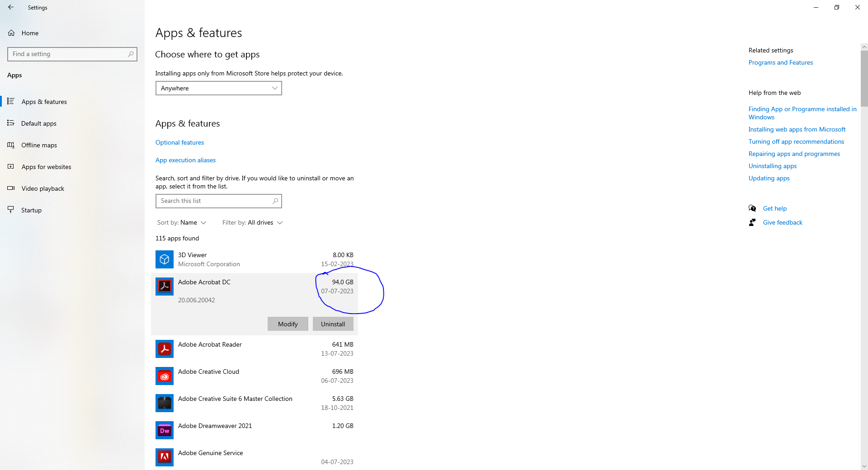Select Adobe Creative Suite 6 Master Collection
868x470 pixels.
click(x=255, y=403)
